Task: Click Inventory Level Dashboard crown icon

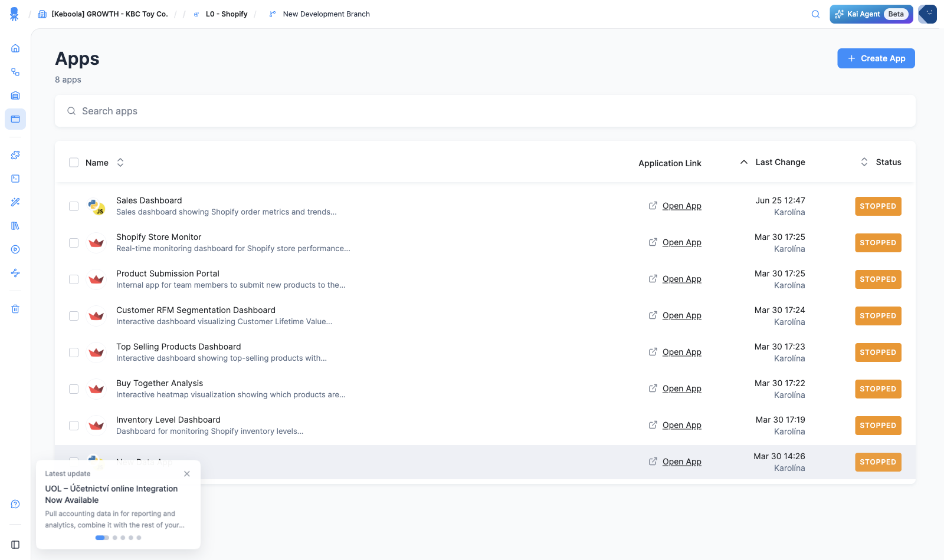Action: point(96,426)
